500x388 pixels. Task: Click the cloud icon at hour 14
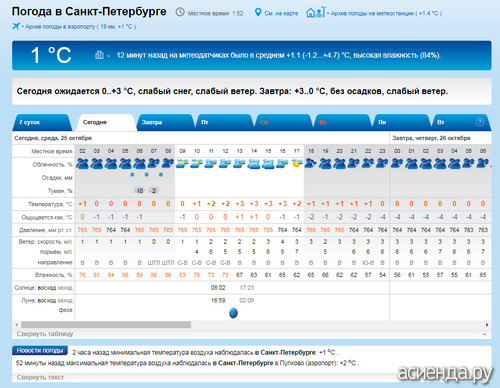pyautogui.click(x=254, y=164)
